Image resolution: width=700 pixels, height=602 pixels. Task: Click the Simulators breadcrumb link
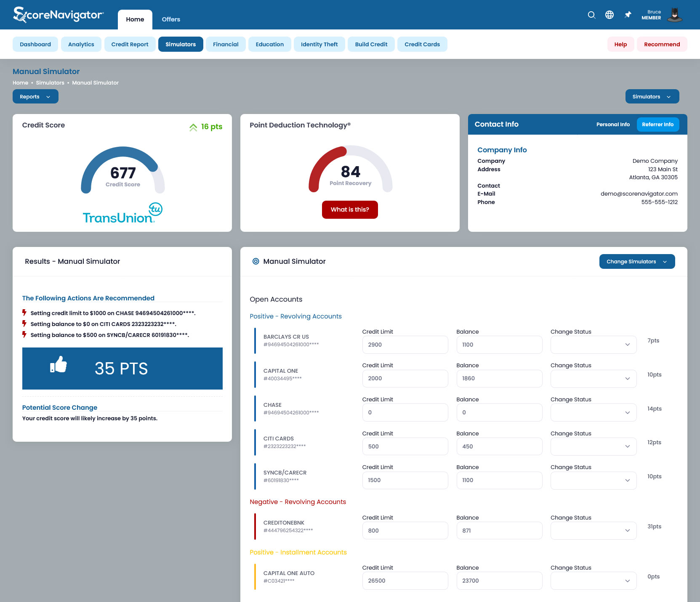pyautogui.click(x=50, y=83)
